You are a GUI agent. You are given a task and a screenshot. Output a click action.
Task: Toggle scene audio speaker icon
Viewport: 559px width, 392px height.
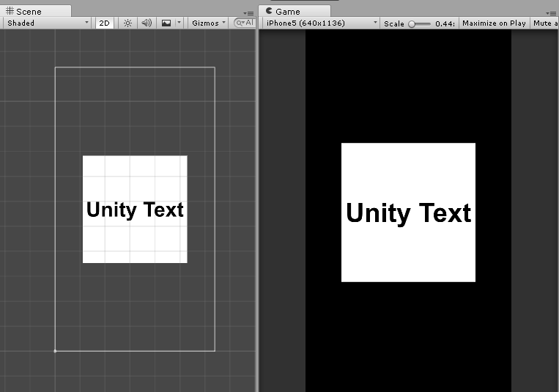pyautogui.click(x=147, y=23)
